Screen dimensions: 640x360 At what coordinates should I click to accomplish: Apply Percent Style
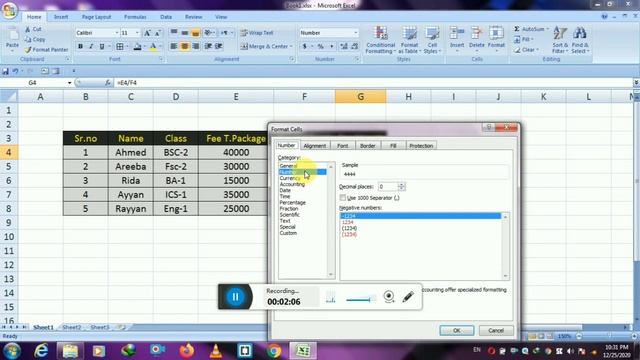[x=321, y=47]
